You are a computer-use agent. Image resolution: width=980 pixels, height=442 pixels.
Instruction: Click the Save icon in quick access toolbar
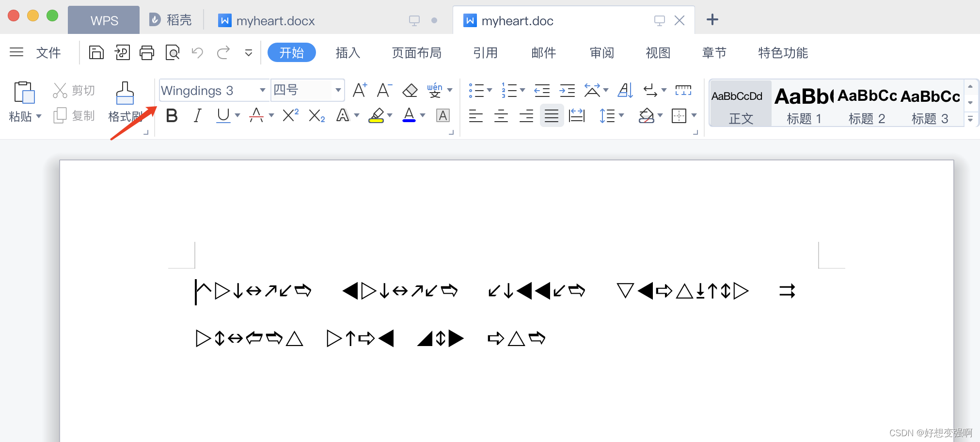tap(96, 52)
